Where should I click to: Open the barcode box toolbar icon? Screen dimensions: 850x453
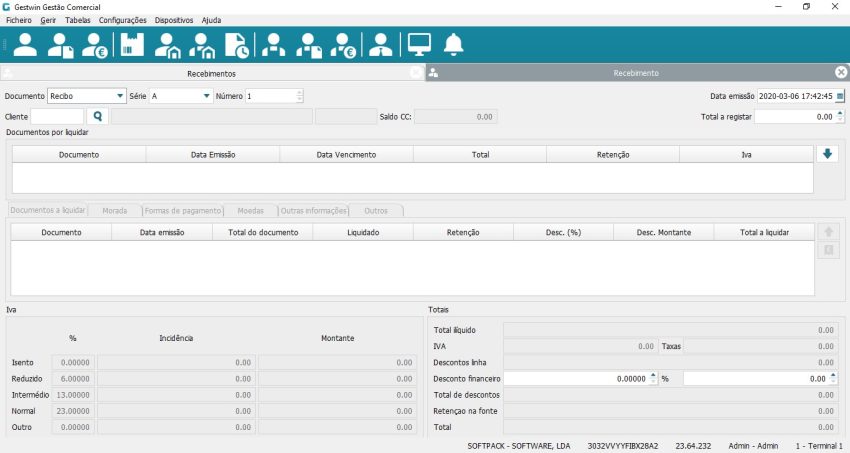pos(132,45)
